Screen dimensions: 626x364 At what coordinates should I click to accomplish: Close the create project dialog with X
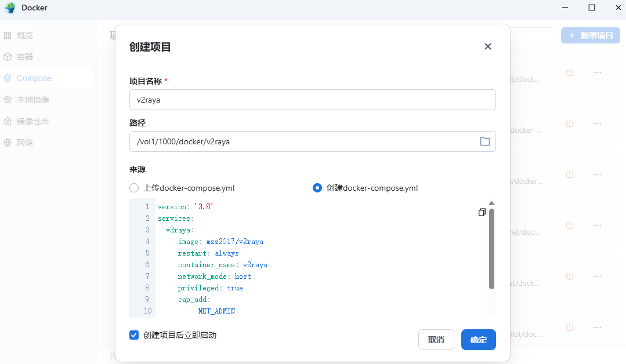487,46
